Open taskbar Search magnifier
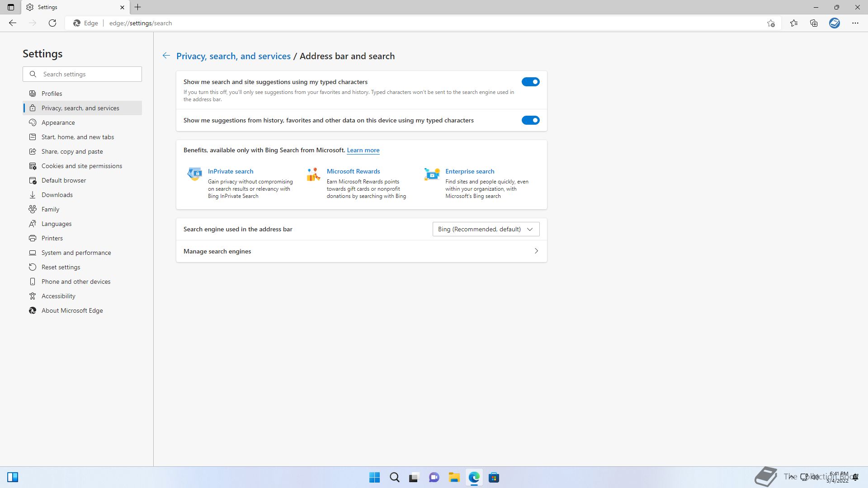868x488 pixels. (395, 478)
